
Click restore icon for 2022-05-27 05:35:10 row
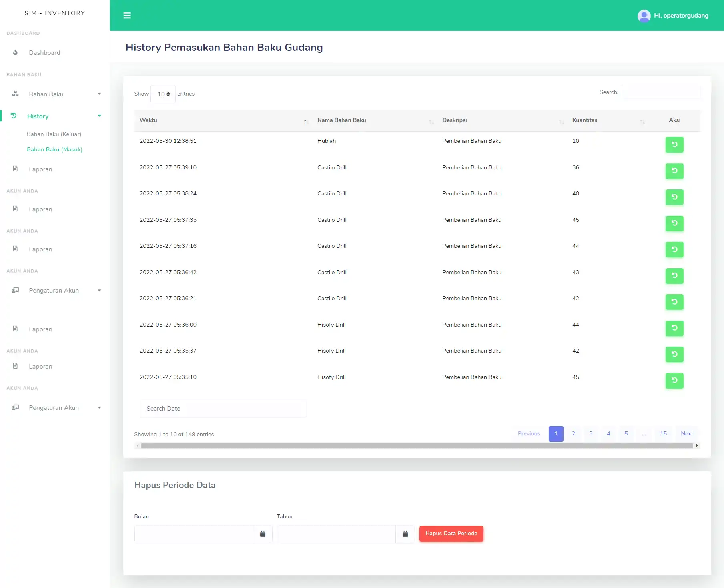pyautogui.click(x=674, y=381)
